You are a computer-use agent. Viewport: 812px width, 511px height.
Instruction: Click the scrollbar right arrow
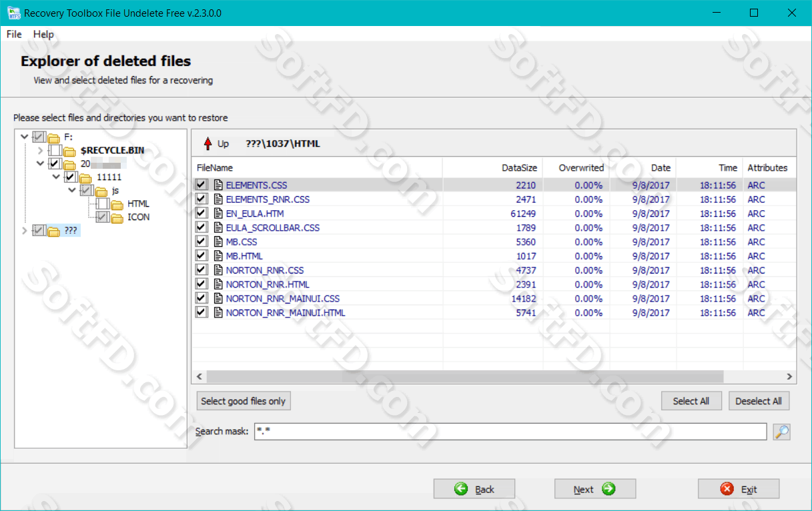click(790, 376)
